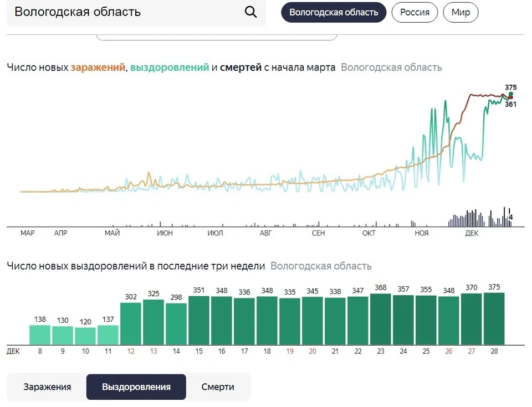The height and width of the screenshot is (407, 532).
Task: Select the bar for December 18 (348)
Action: pos(267,321)
